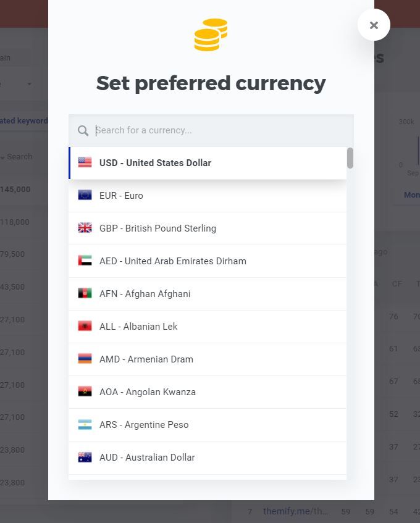Click the European Union flag icon

(x=85, y=195)
